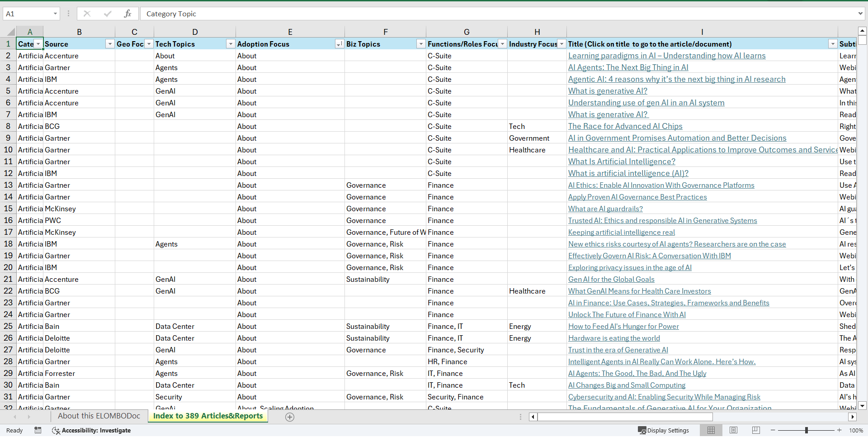Open link Unlock The Future of Finance With AI

click(627, 314)
